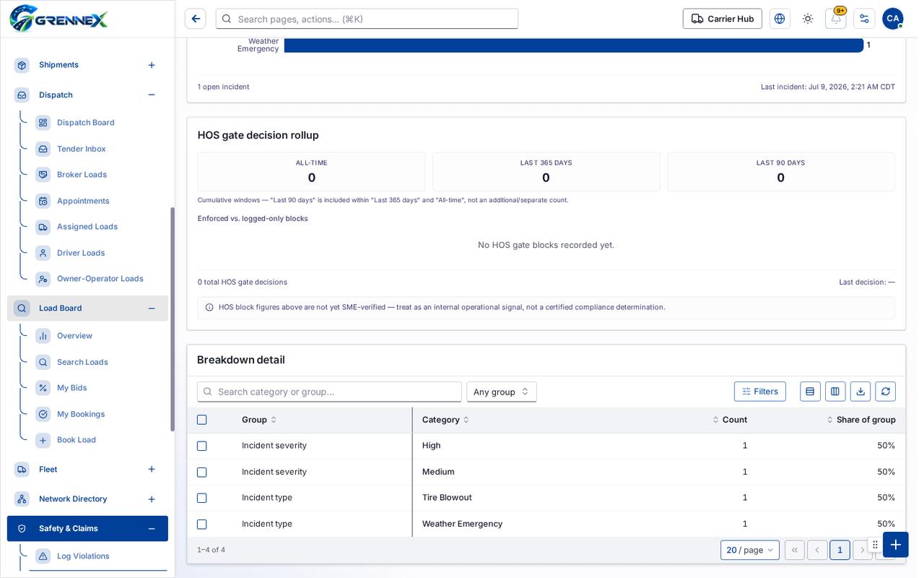Open column visibility icon in Breakdown detail
The height and width of the screenshot is (578, 924).
pos(835,392)
